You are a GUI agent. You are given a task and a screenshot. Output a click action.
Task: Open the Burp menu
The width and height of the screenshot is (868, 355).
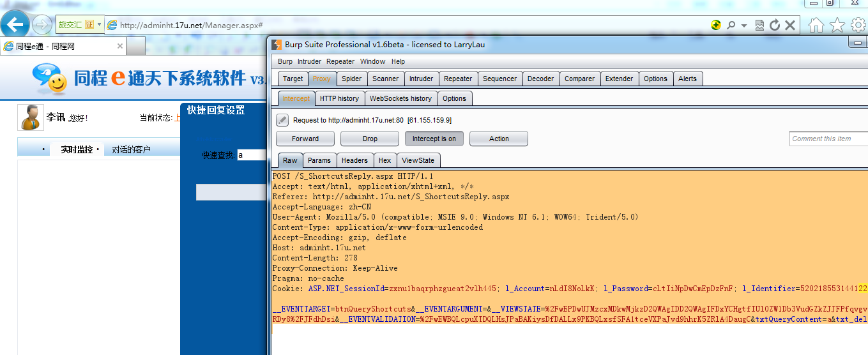(x=285, y=61)
